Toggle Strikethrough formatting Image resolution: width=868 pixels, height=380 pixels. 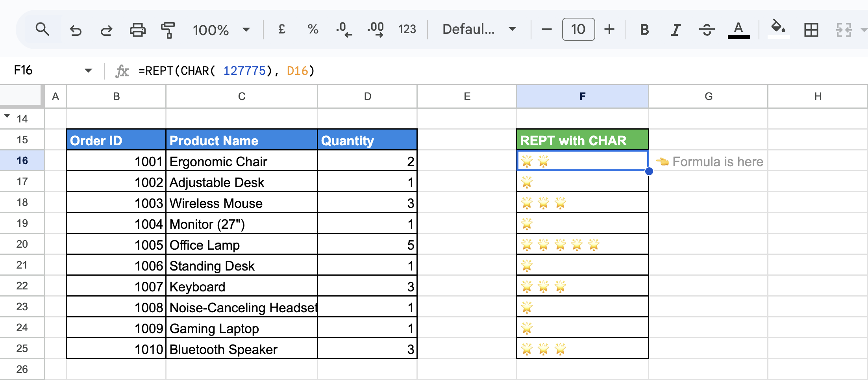point(707,30)
